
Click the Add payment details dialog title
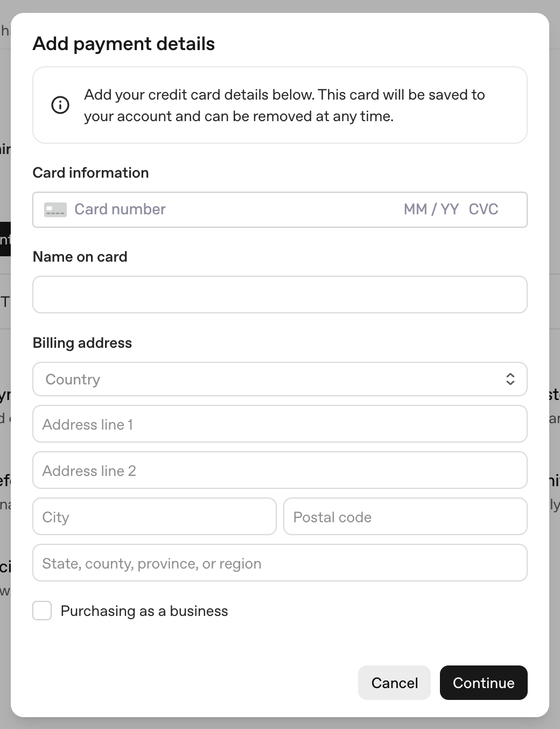coord(124,44)
